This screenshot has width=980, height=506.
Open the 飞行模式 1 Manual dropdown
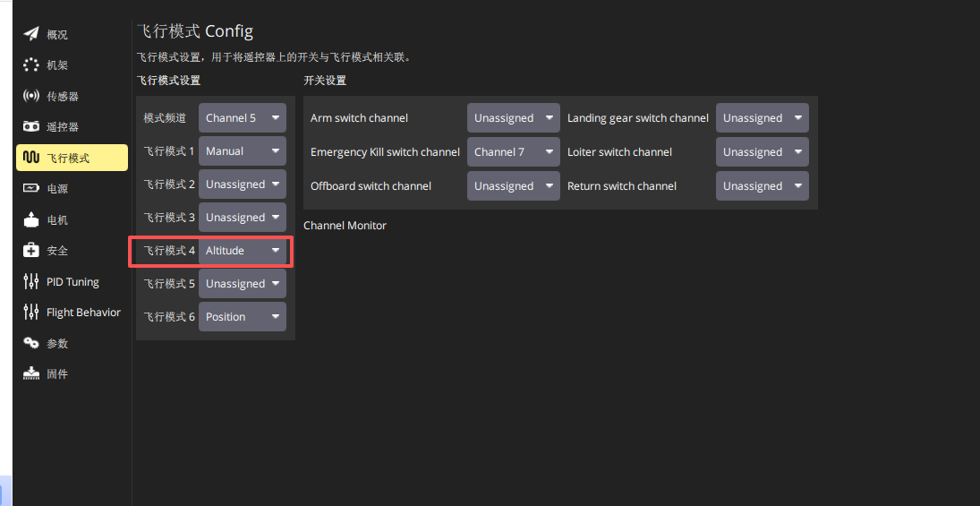[243, 150]
